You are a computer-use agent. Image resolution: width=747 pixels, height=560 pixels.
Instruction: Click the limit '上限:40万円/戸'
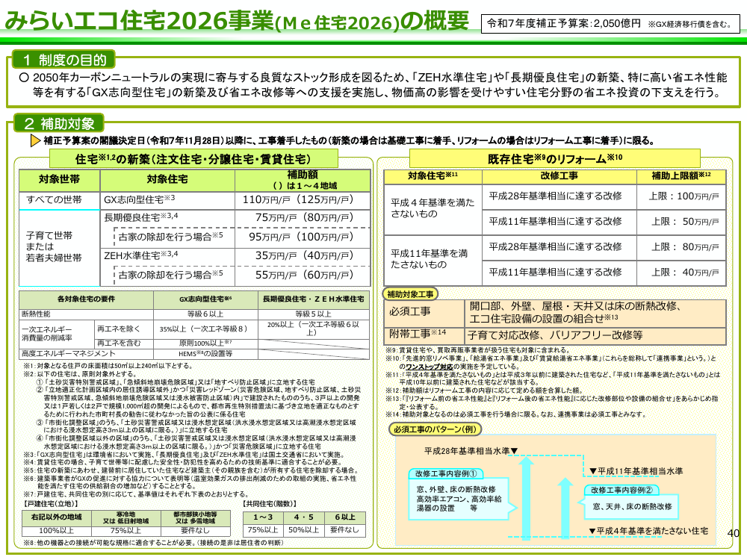(686, 273)
